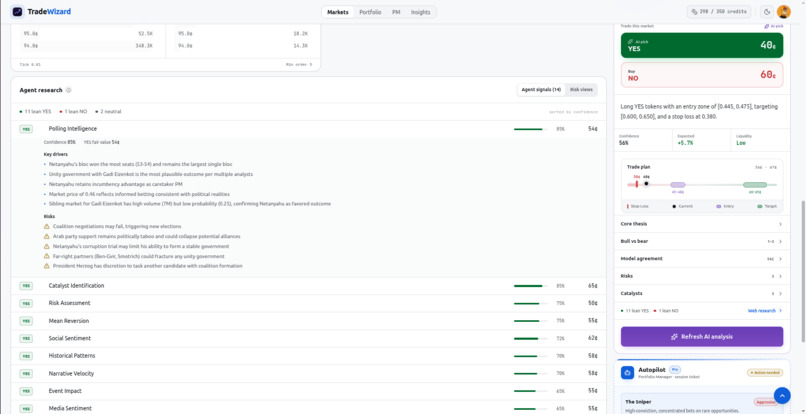Viewport: 806px width, 414px height.
Task: Click the Pro badge next to Autopilot
Action: coord(675,369)
